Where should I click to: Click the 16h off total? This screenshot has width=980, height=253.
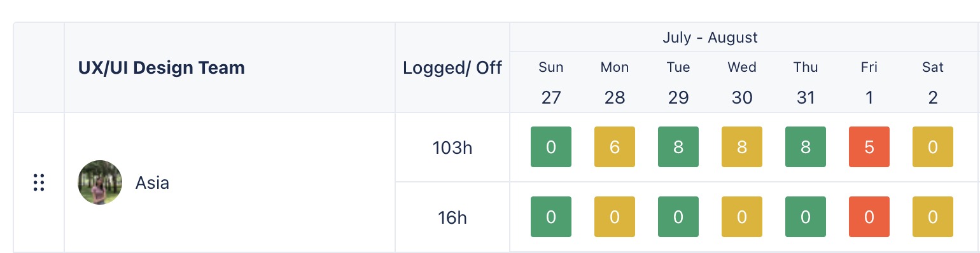[452, 217]
